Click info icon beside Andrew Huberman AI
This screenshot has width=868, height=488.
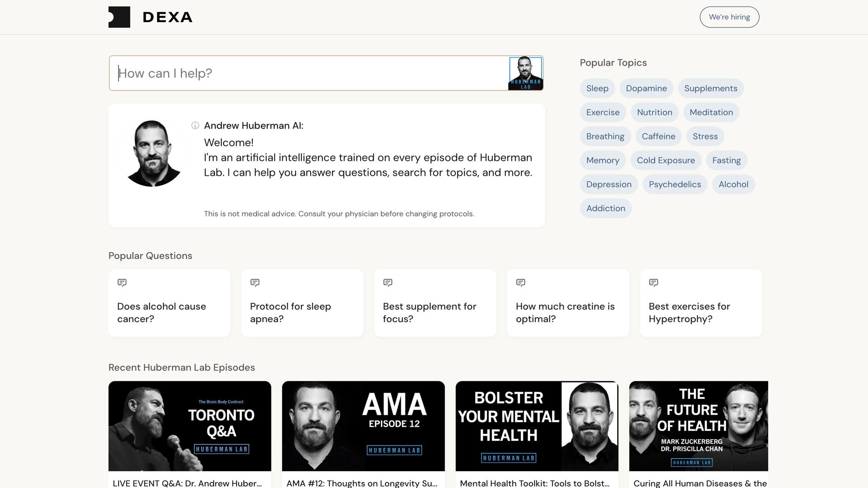pyautogui.click(x=195, y=126)
